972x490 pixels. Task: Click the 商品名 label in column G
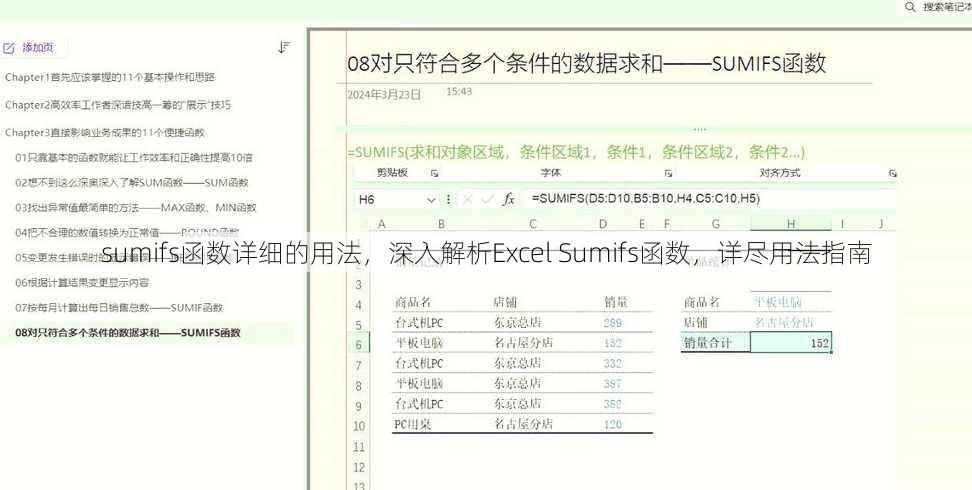[x=702, y=302]
